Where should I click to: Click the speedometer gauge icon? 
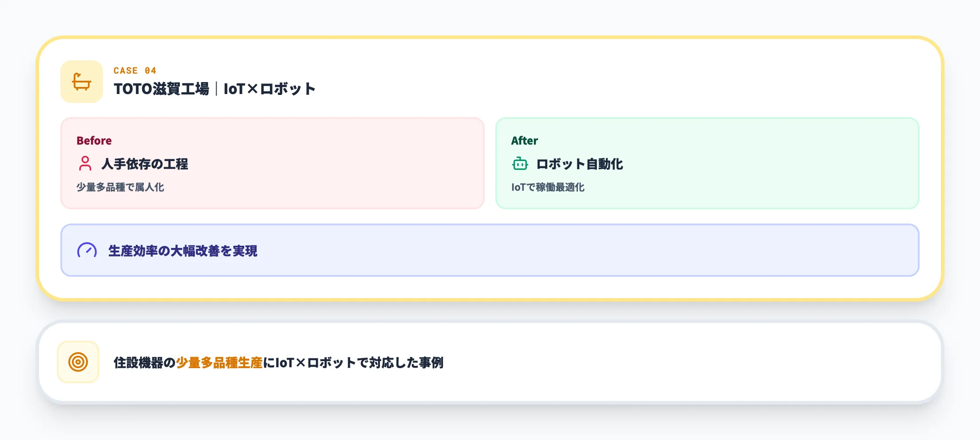tap(87, 251)
